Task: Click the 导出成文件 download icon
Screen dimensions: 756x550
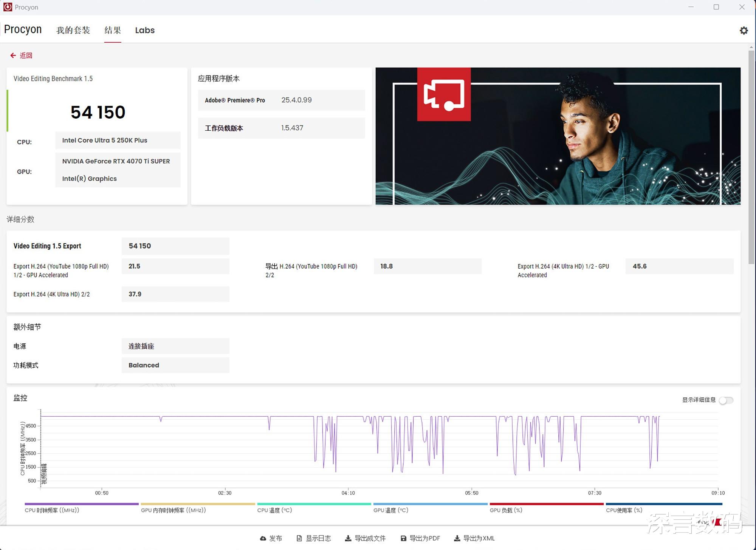Action: pos(348,538)
